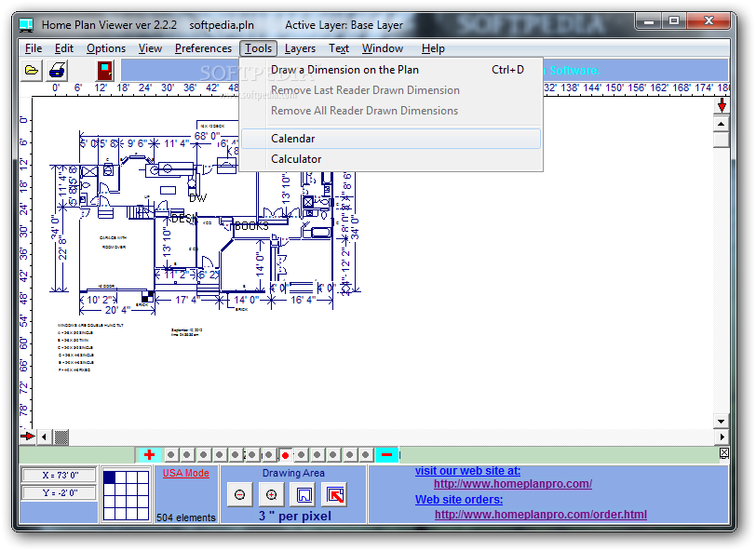This screenshot has width=756, height=551.
Task: Print the plan using the printer icon
Action: click(58, 71)
